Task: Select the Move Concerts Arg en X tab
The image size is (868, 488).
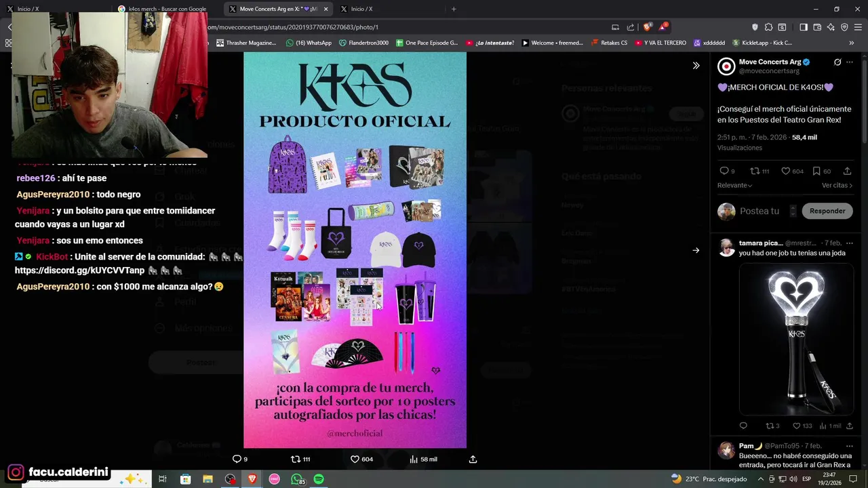Action: 279,9
